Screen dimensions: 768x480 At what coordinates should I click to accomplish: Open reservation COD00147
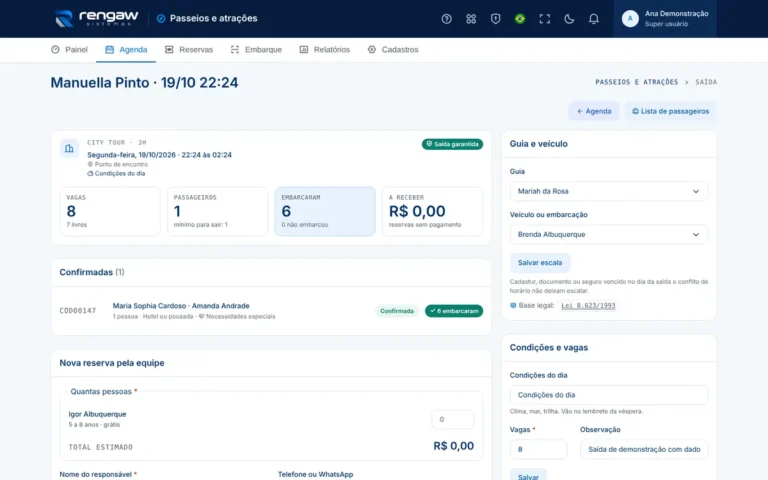[x=78, y=311]
